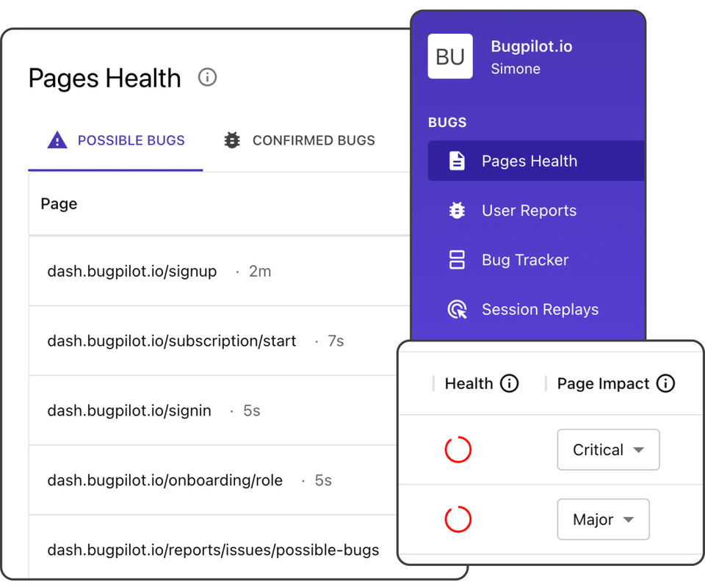Screen dimensions: 705x588
Task: Click the info icon beside Pages Health title
Action: click(x=208, y=77)
